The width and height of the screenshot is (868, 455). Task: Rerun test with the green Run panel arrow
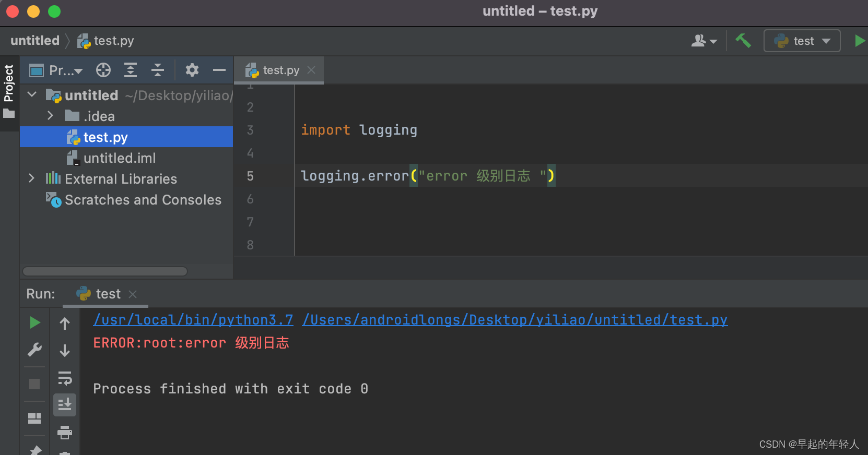coord(35,323)
